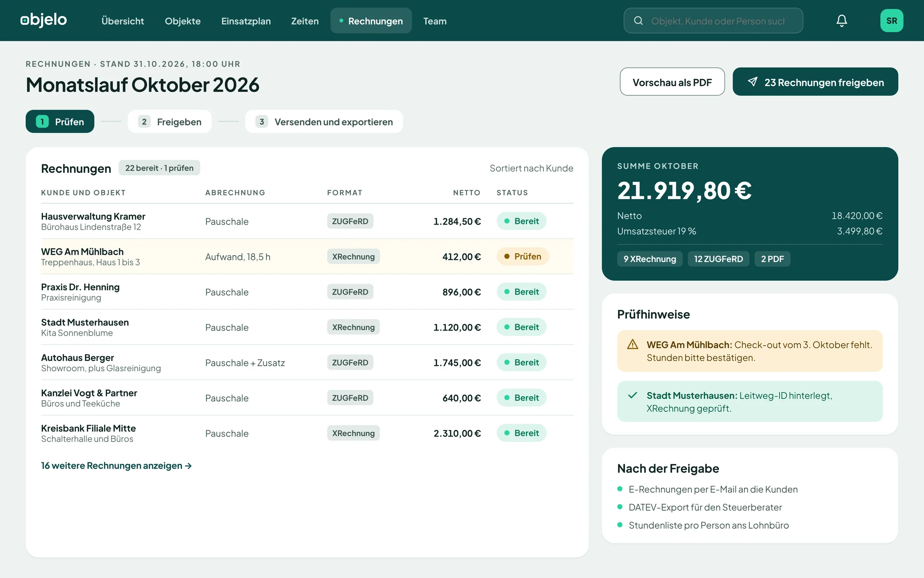The width and height of the screenshot is (924, 578).
Task: Click Kreisbank Filiale Mitte entry
Action: 307,433
